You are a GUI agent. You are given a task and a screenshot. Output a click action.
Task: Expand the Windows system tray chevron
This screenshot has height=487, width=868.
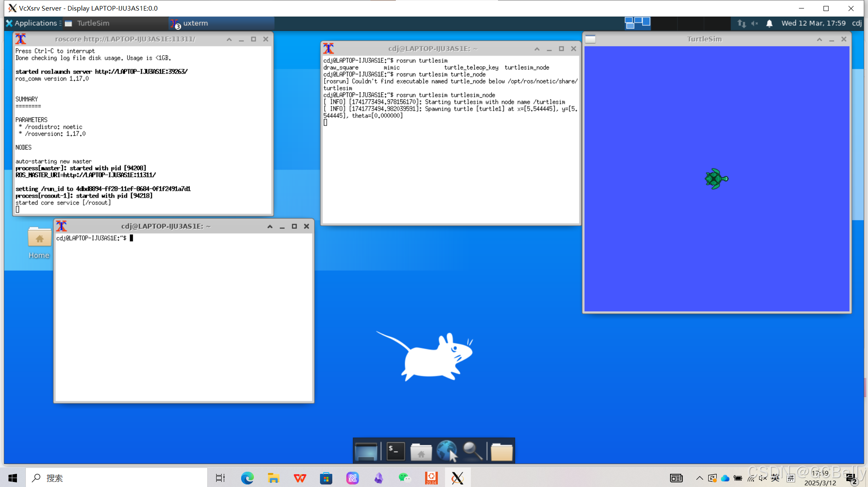click(x=699, y=478)
